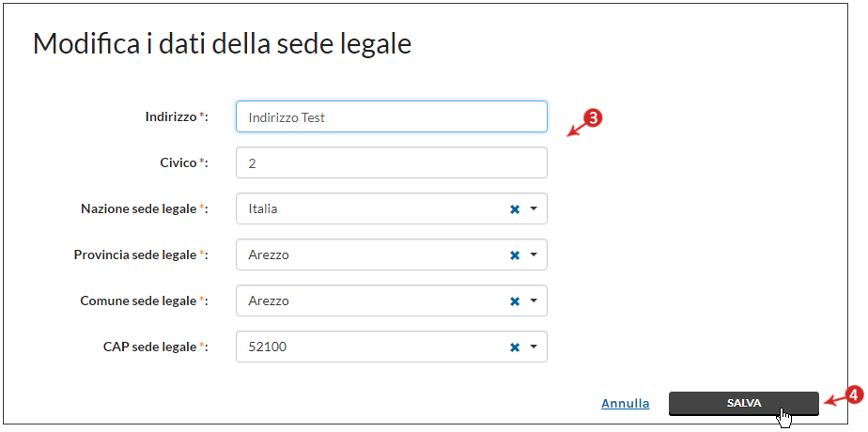Click the red number 3 annotation marker
Viewport: 868px width, 432px height.
594,117
